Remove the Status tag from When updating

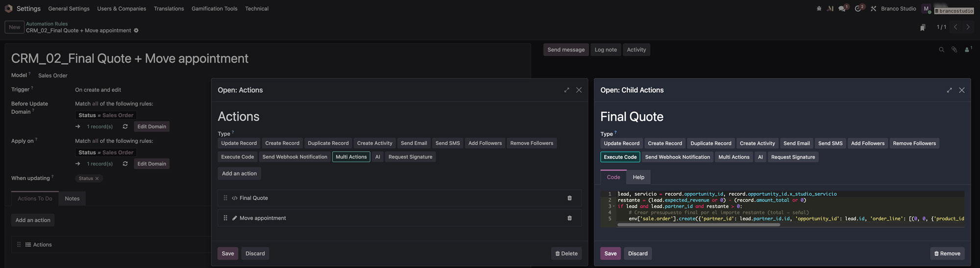97,179
